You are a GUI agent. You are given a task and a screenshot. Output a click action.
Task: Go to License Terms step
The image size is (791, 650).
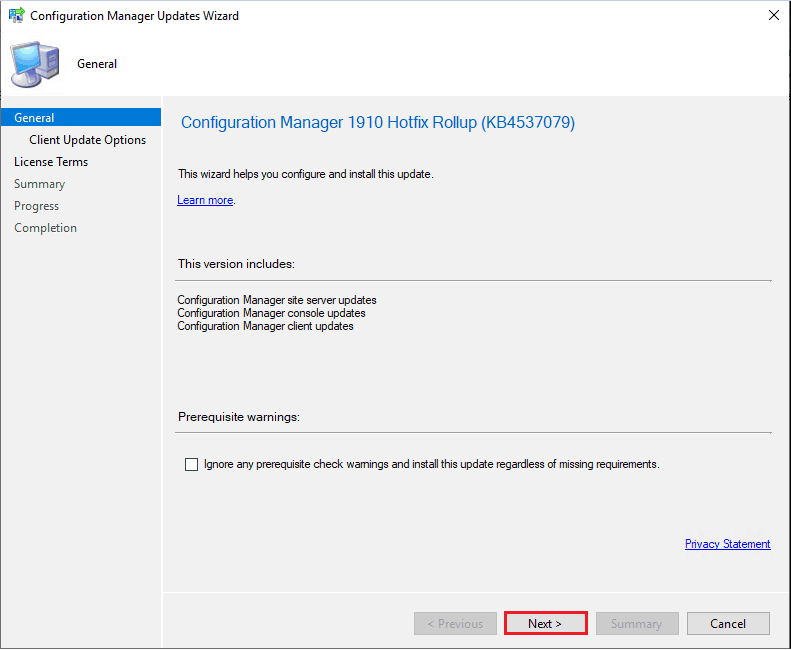point(51,162)
